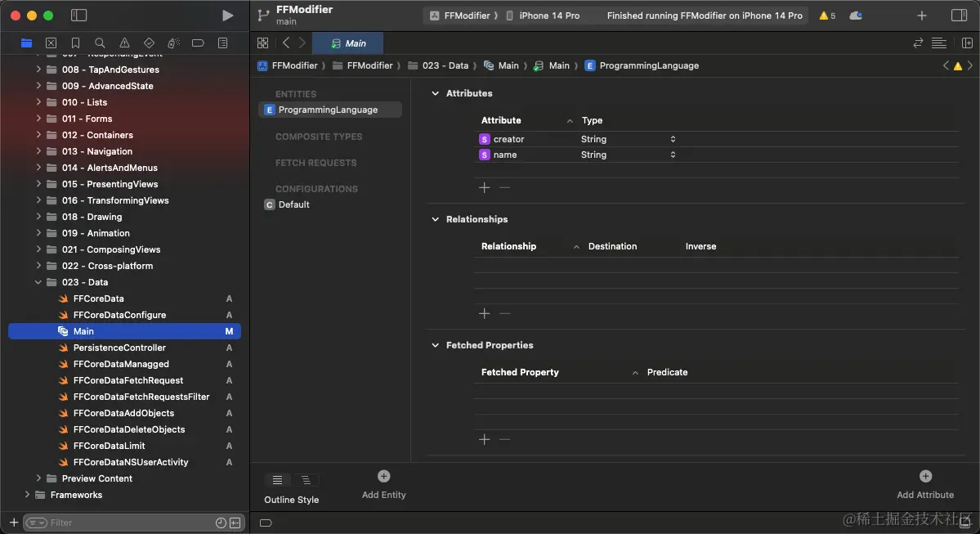Select the ProgrammingLanguage entity
980x534 pixels.
coord(330,110)
